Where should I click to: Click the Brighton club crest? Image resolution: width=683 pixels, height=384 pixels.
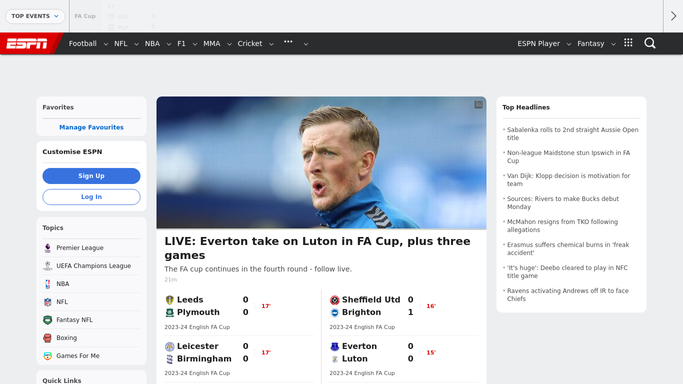tap(335, 312)
